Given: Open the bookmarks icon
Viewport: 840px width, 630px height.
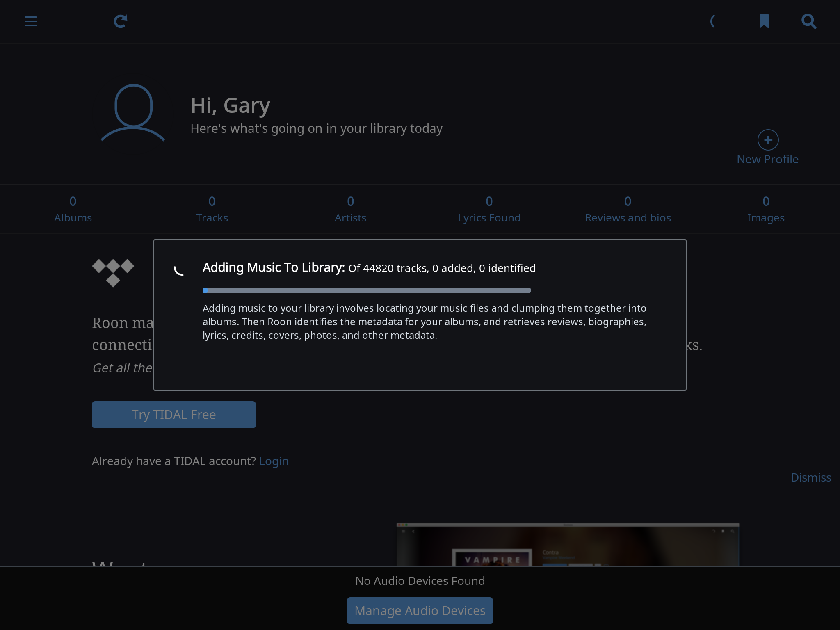Looking at the screenshot, I should pyautogui.click(x=764, y=21).
